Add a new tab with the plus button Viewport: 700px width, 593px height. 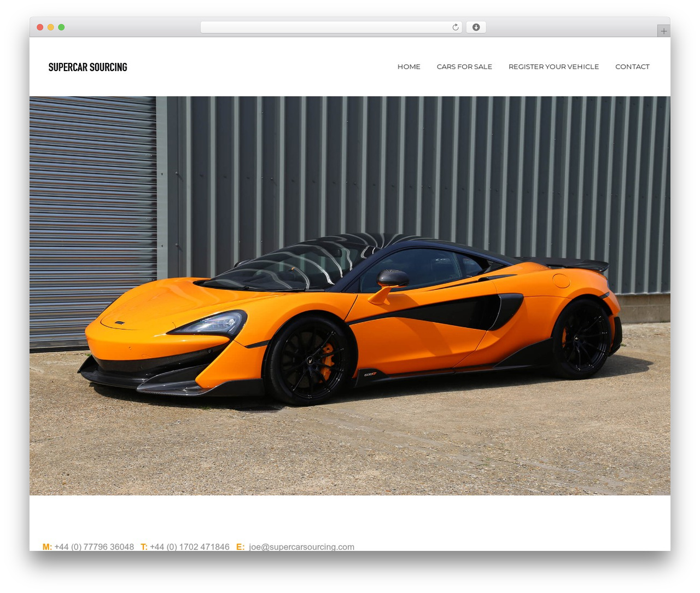pos(663,31)
